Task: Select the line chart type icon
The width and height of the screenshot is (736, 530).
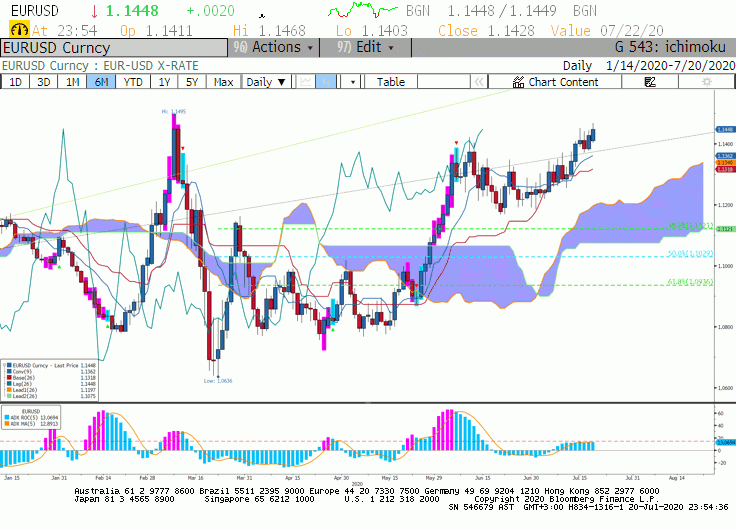Action: (x=306, y=82)
